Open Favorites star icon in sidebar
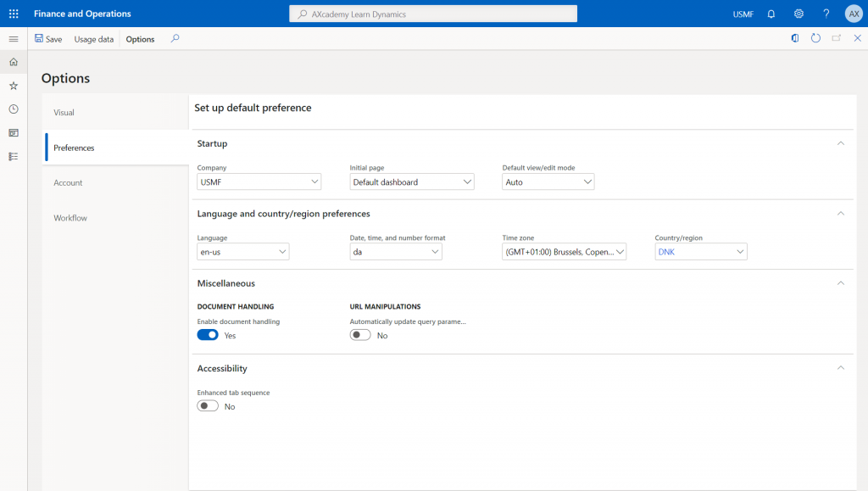The image size is (868, 491). pyautogui.click(x=14, y=86)
